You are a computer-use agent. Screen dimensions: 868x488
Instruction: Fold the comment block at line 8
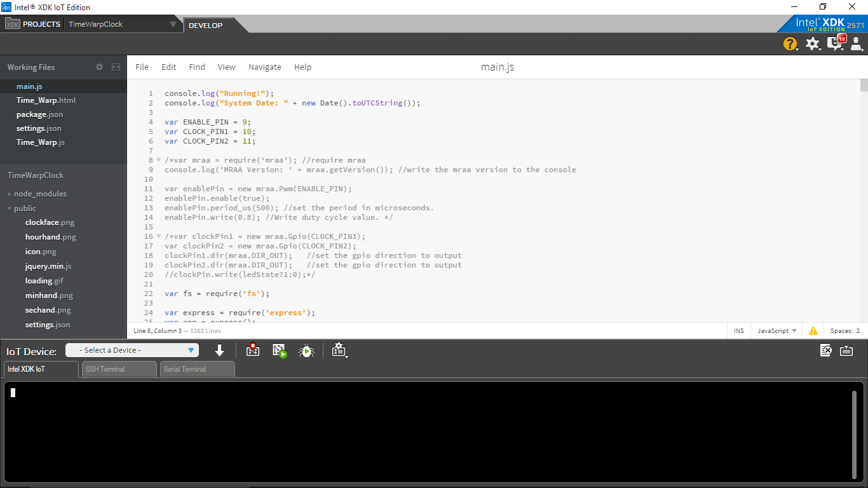[x=159, y=160]
